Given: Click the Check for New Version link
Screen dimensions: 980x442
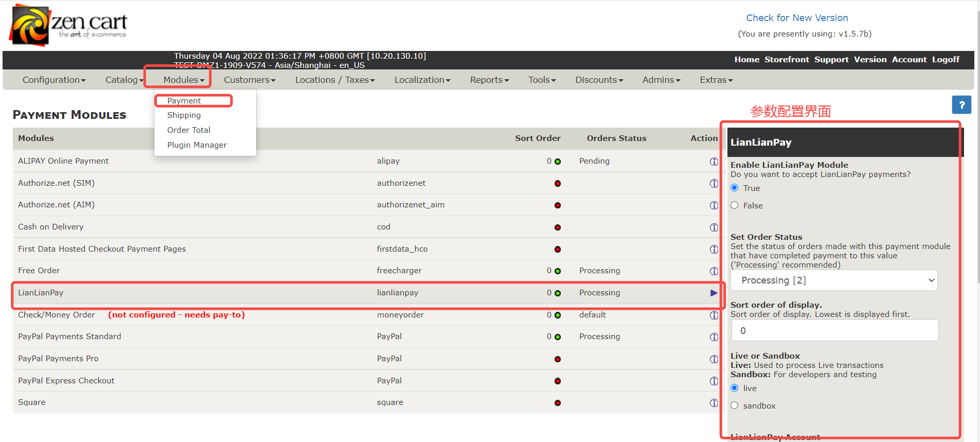Looking at the screenshot, I should 797,18.
